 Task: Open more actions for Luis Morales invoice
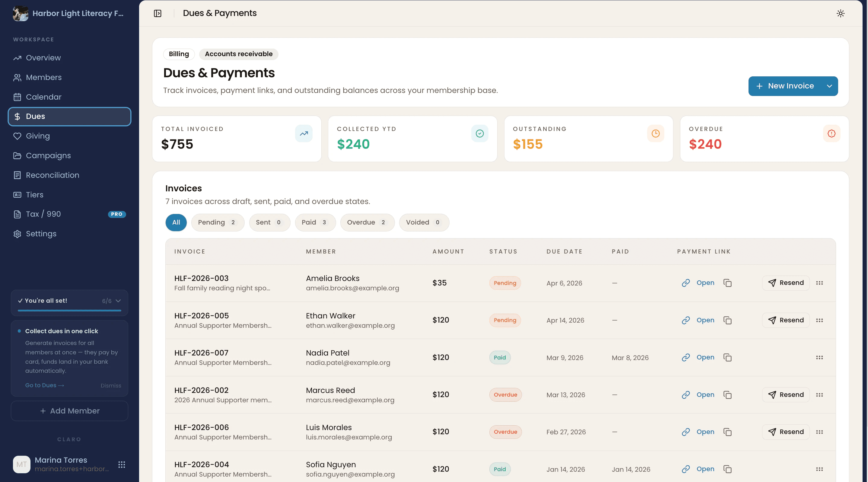coord(819,432)
